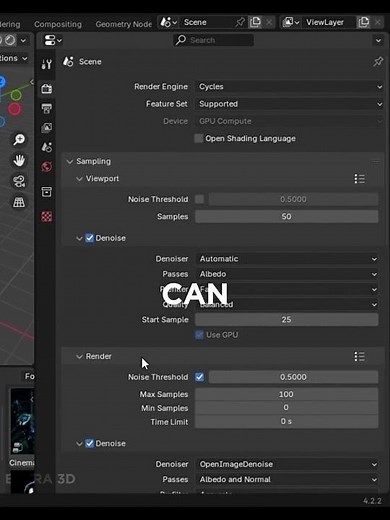The height and width of the screenshot is (520, 390).
Task: Enable Open Shading Language checkbox
Action: (x=199, y=138)
